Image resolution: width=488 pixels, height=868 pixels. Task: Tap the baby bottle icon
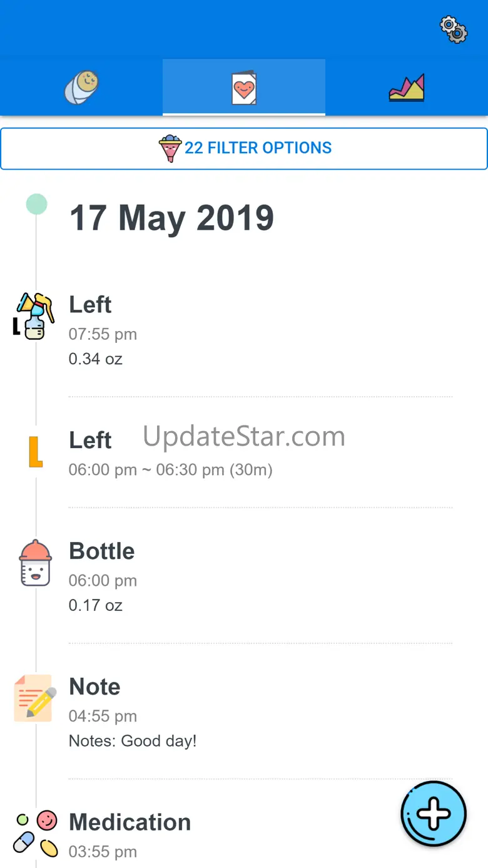(35, 563)
